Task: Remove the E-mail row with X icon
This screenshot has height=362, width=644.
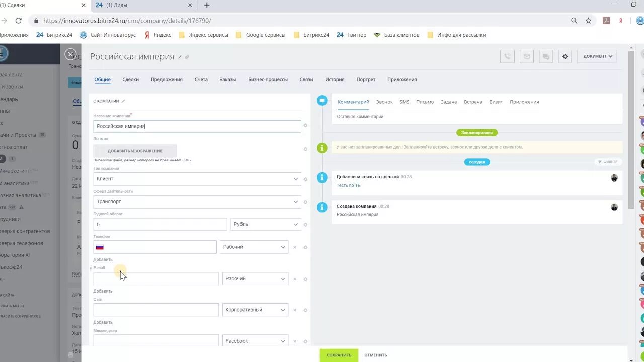Action: (295, 279)
